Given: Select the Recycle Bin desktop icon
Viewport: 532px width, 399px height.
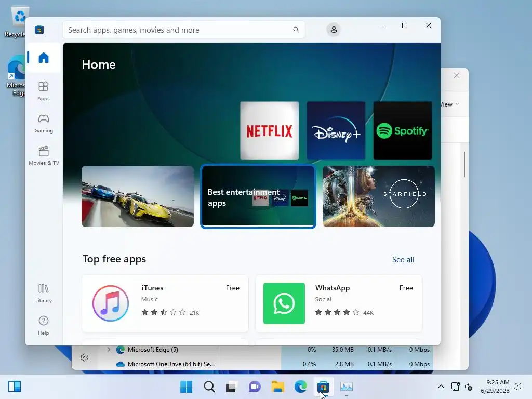Looking at the screenshot, I should coord(16,22).
